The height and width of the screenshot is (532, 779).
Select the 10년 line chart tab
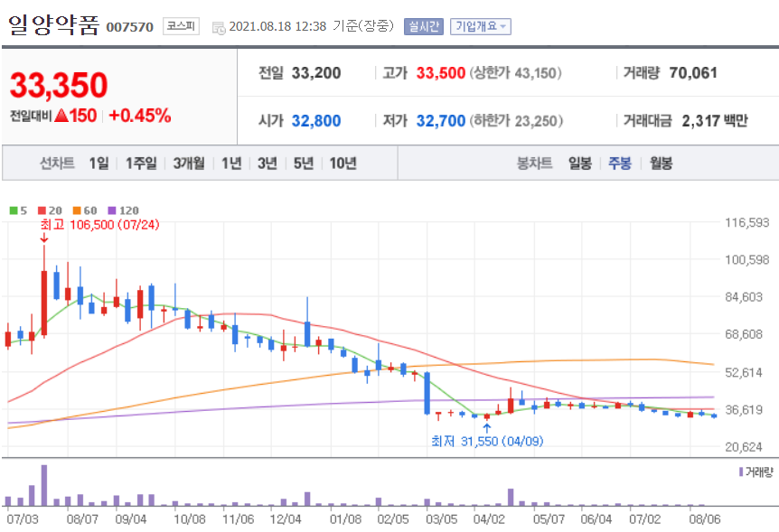pyautogui.click(x=343, y=163)
